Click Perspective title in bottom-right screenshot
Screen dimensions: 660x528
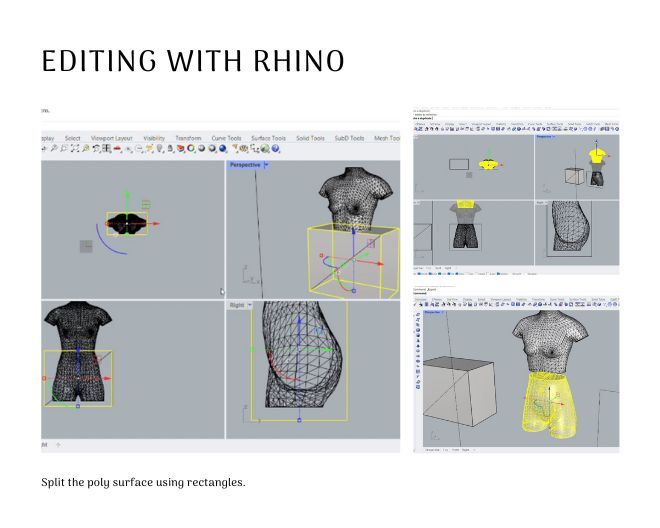pyautogui.click(x=433, y=312)
